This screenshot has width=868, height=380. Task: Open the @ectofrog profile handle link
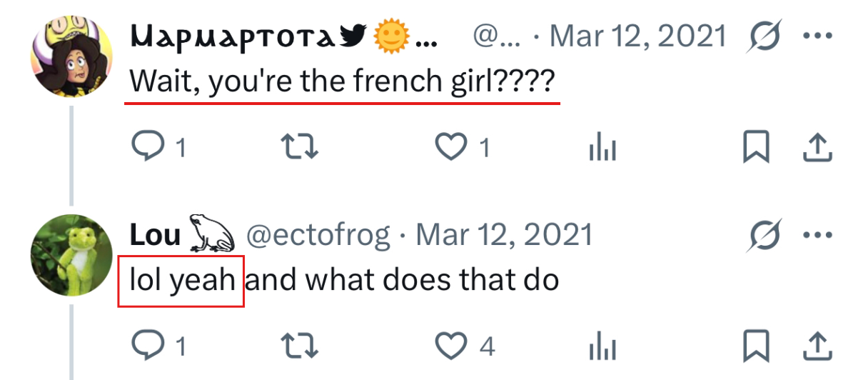point(318,235)
